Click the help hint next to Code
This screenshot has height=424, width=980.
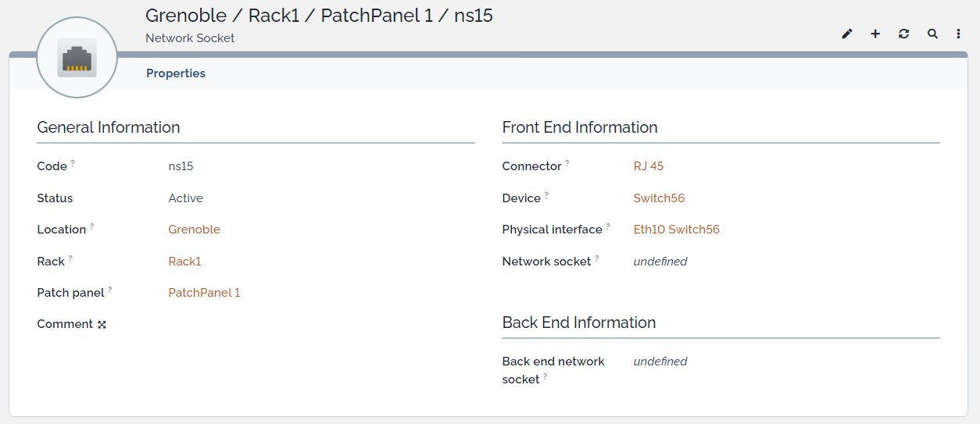click(73, 163)
